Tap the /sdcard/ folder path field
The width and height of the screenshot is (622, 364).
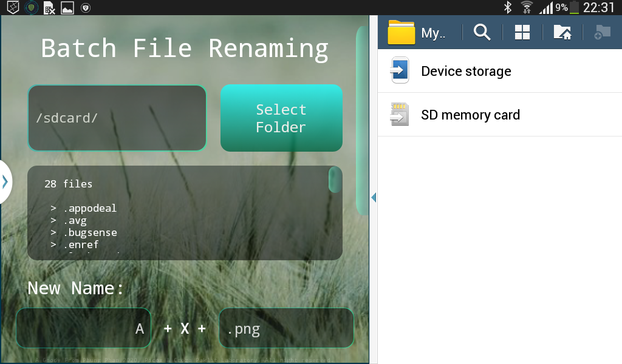(117, 118)
